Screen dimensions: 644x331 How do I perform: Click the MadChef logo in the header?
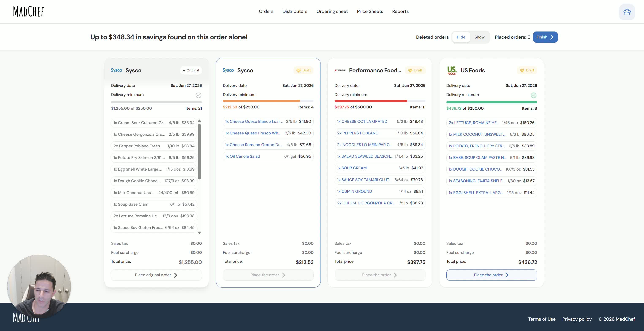[x=29, y=11]
